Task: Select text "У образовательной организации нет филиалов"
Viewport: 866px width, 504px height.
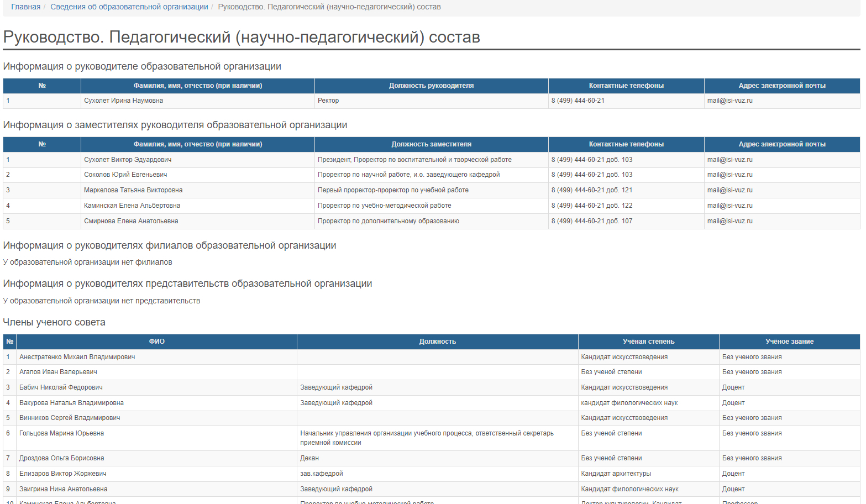Action: pyautogui.click(x=87, y=262)
